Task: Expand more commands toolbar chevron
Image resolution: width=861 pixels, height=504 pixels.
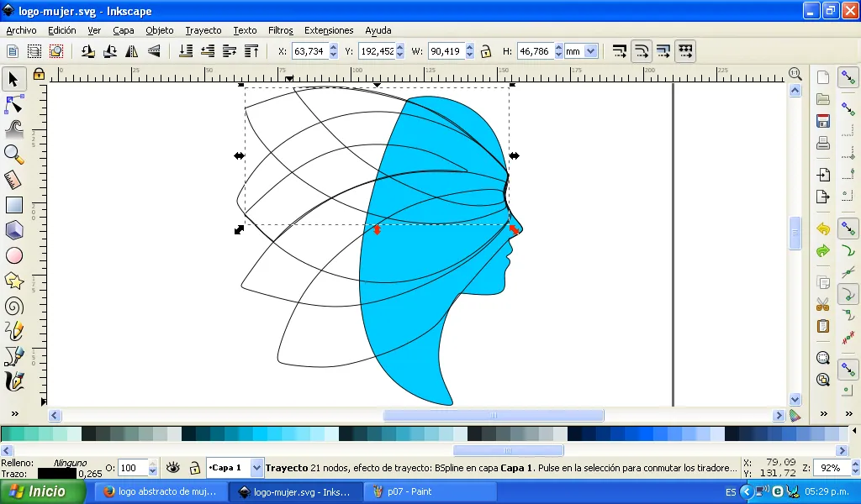Action: (x=824, y=413)
